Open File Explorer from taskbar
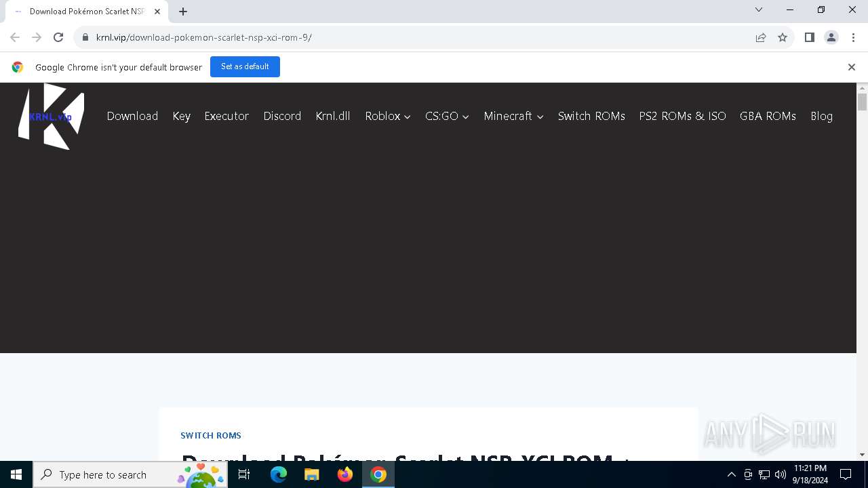The image size is (868, 488). pos(312,474)
